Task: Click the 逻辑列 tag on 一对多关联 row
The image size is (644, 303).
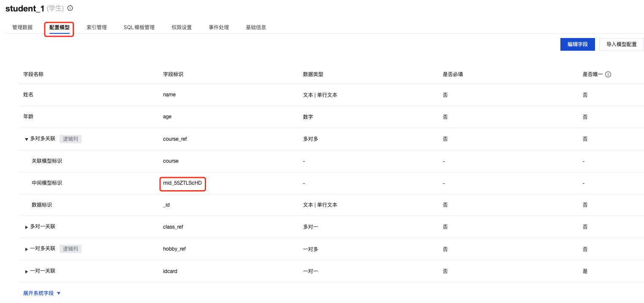Action: coord(70,248)
